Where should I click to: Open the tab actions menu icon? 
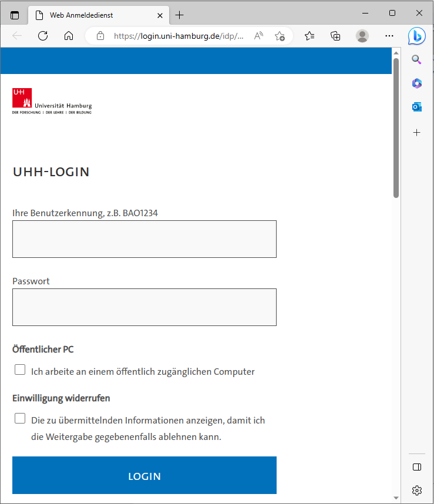[x=15, y=15]
